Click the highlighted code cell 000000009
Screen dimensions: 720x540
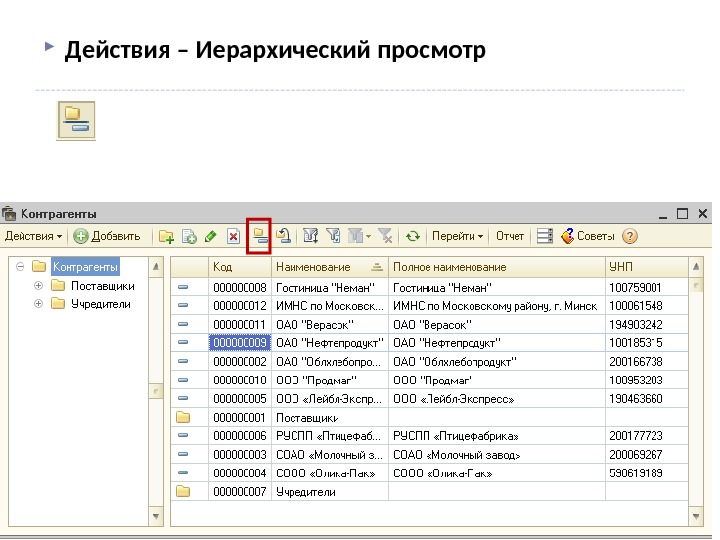tap(240, 343)
